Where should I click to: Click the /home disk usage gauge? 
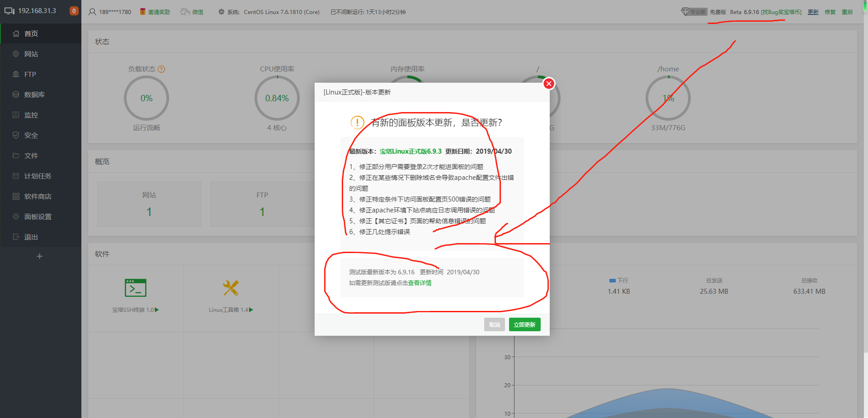668,98
